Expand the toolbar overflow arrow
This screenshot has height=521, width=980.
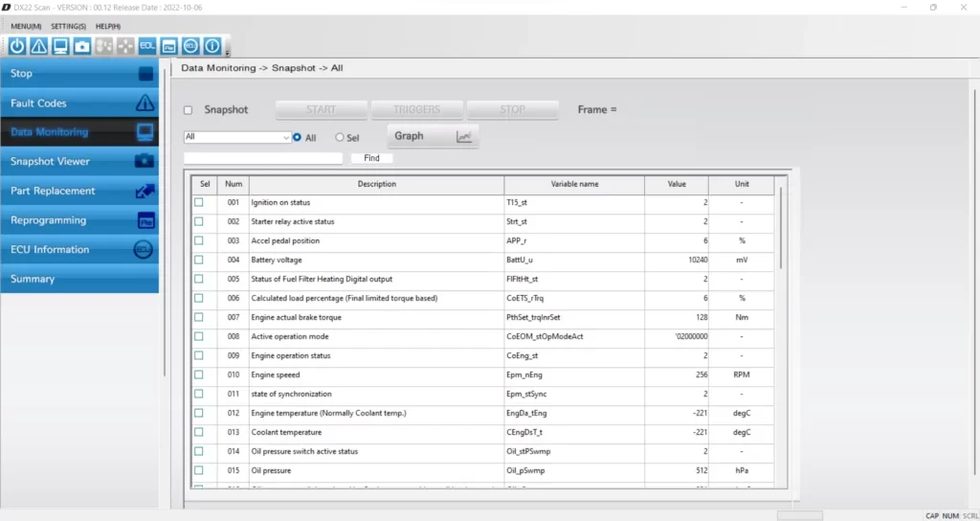(x=228, y=53)
